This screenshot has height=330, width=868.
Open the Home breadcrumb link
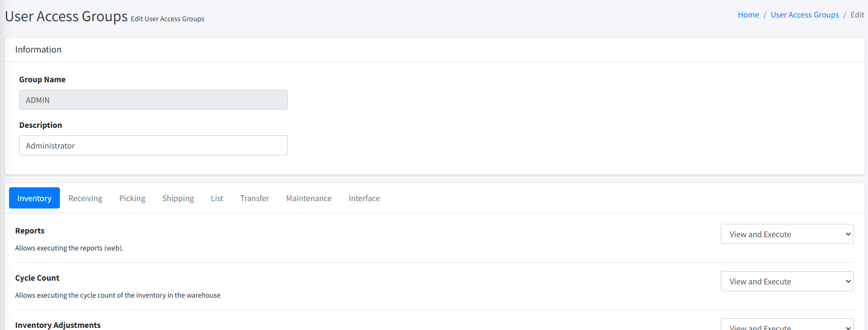point(748,15)
